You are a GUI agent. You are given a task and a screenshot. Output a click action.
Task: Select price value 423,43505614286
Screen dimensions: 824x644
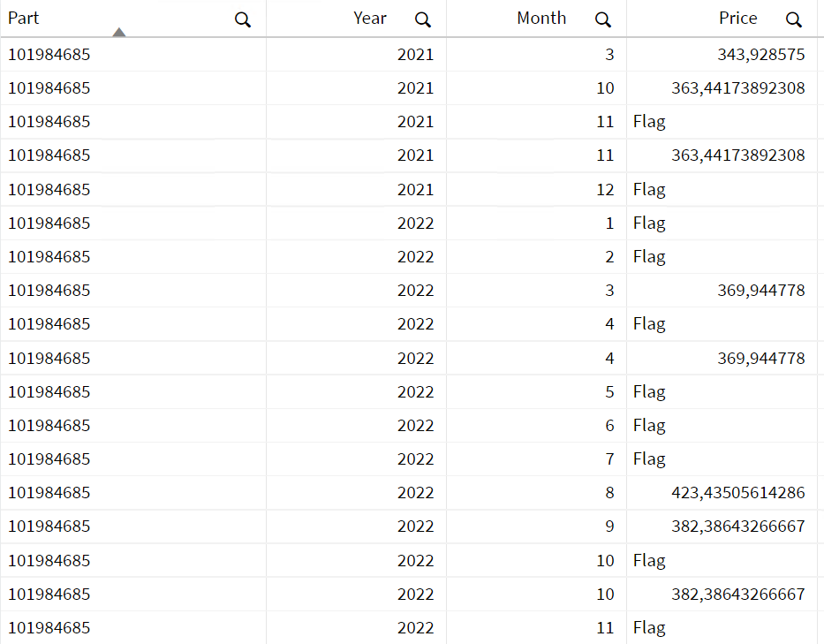pos(737,493)
